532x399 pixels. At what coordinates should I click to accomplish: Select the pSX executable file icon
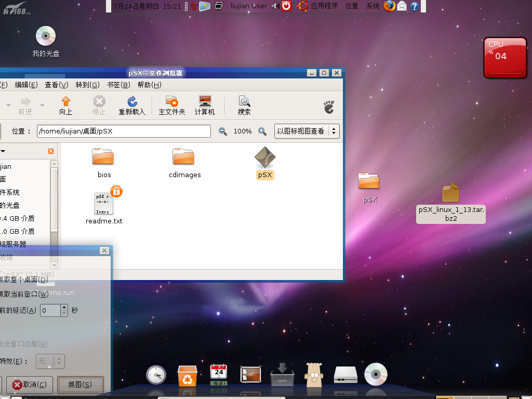[x=265, y=157]
